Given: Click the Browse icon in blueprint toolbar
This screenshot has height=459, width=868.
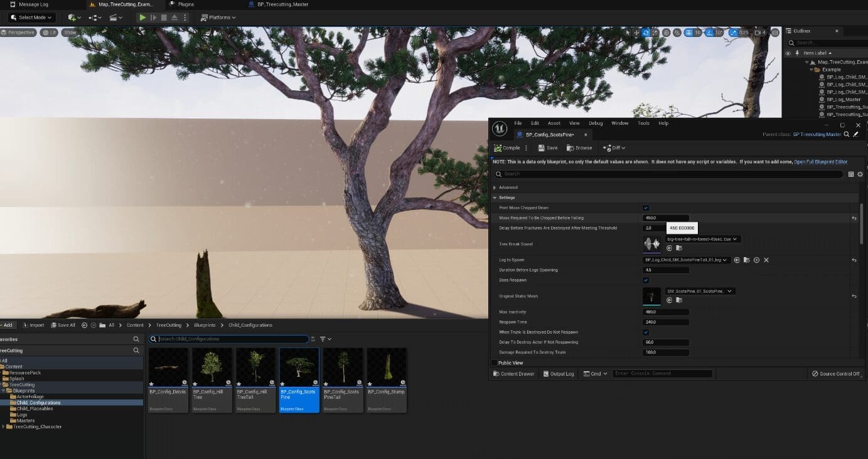Looking at the screenshot, I should tap(571, 148).
